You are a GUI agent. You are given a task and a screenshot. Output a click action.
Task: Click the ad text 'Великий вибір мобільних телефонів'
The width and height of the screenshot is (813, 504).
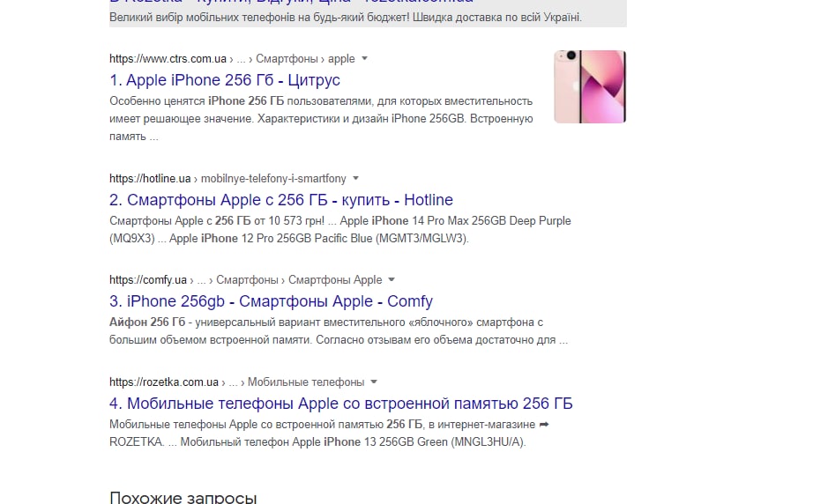[346, 17]
